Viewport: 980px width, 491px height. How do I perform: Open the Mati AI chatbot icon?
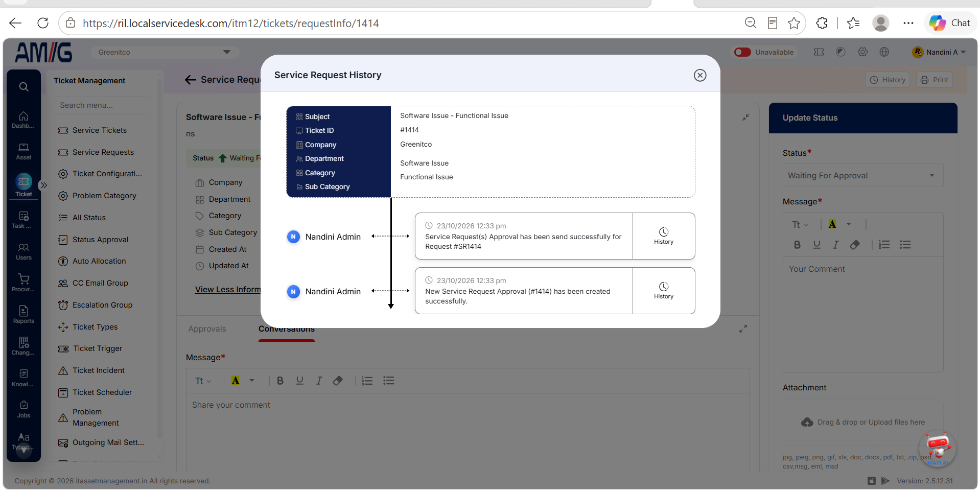pyautogui.click(x=938, y=449)
